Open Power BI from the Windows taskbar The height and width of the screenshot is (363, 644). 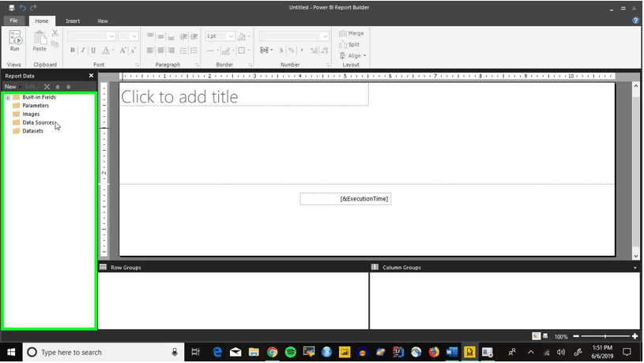(345, 352)
